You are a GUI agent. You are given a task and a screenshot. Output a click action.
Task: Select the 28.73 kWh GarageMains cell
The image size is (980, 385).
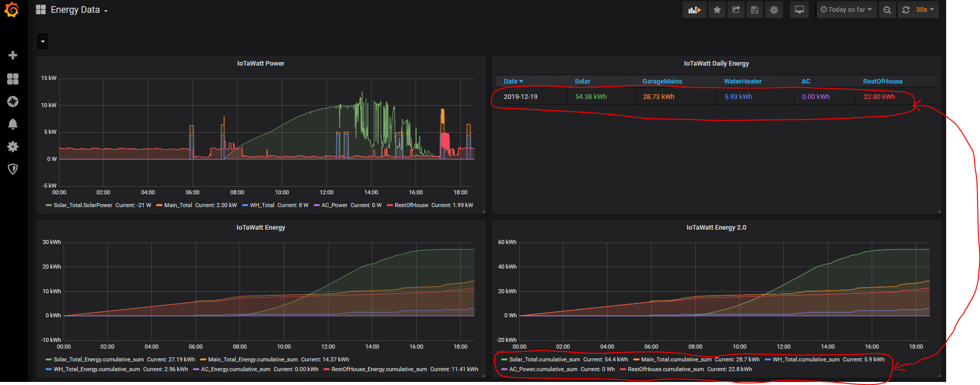676,97
